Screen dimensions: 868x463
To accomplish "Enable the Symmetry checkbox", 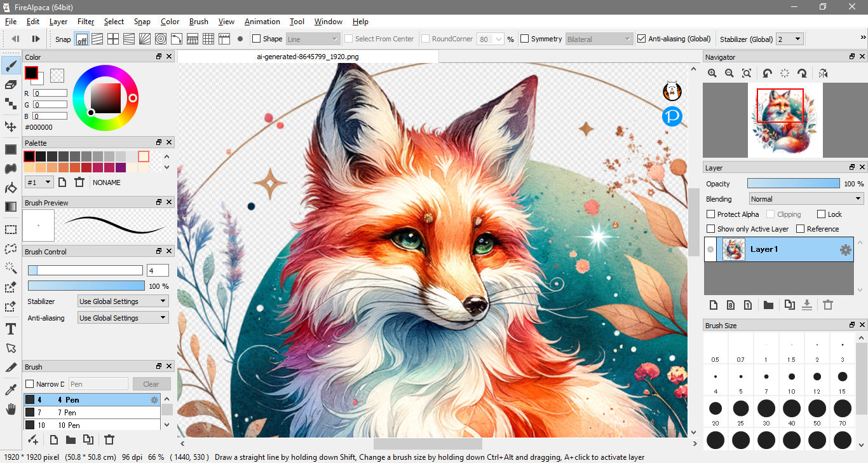I will coord(525,39).
